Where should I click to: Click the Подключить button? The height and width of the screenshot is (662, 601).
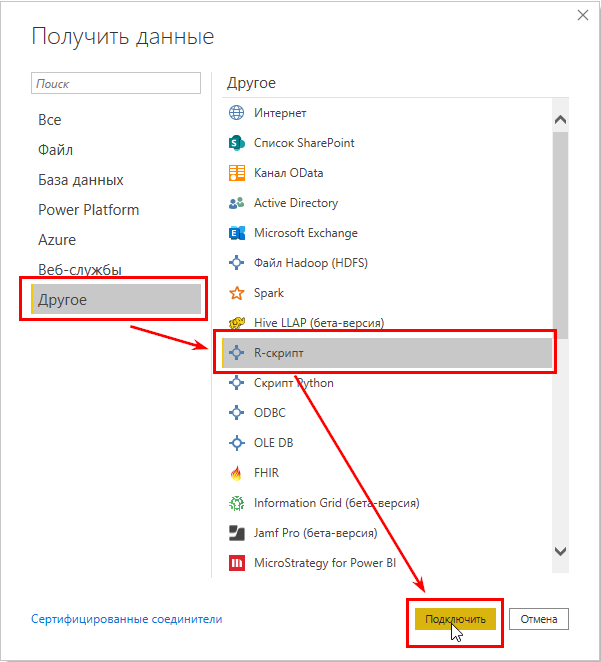(455, 619)
